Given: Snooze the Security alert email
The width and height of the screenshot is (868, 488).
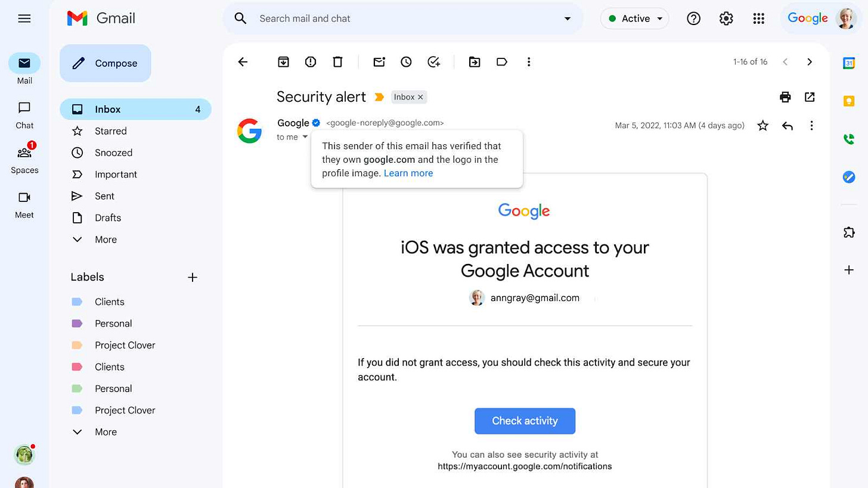Looking at the screenshot, I should [x=406, y=61].
